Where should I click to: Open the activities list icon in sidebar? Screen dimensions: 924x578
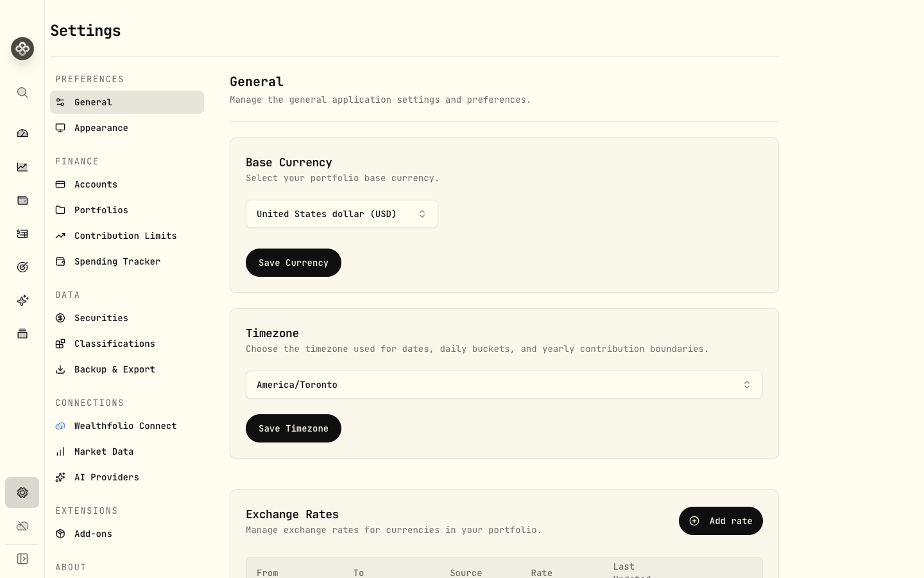click(x=22, y=234)
